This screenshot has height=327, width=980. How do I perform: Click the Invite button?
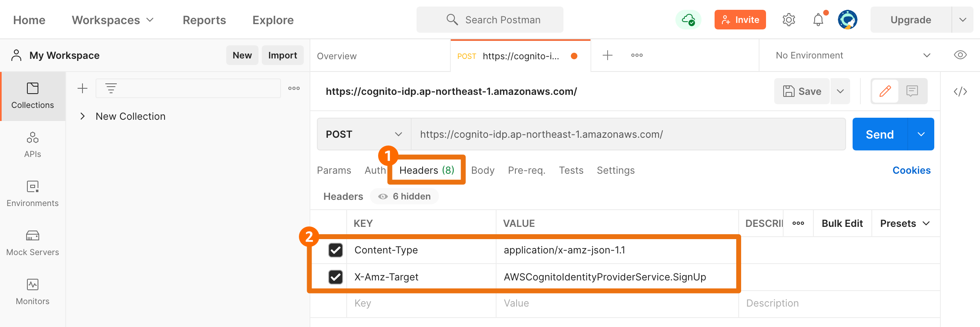pyautogui.click(x=740, y=20)
